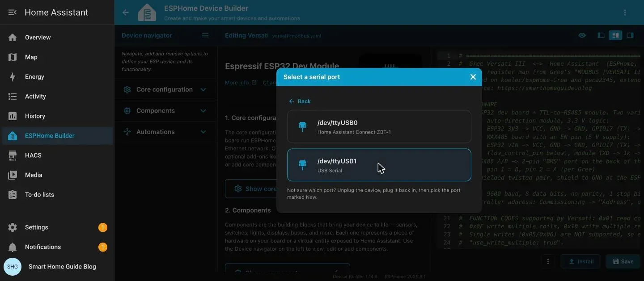Click the Notifications count badge
This screenshot has width=644, height=281.
tap(102, 247)
